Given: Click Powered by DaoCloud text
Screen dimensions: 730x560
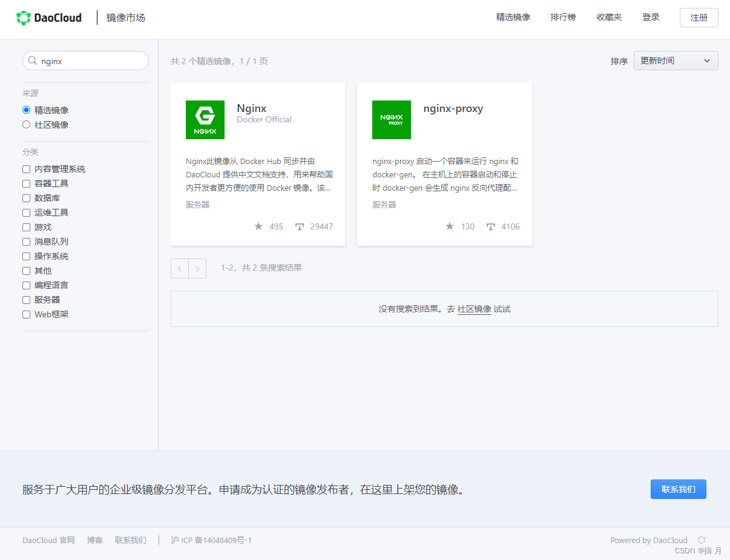Looking at the screenshot, I should pyautogui.click(x=649, y=540).
